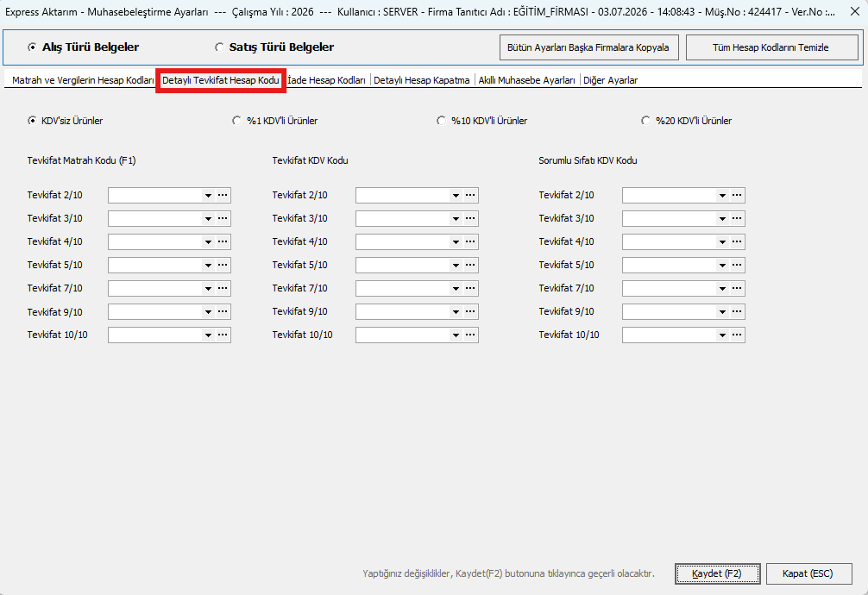Screen dimensions: 868x595
Task: Open lookup for Tevkifat 4/10 KDV Kodu
Action: [x=470, y=241]
